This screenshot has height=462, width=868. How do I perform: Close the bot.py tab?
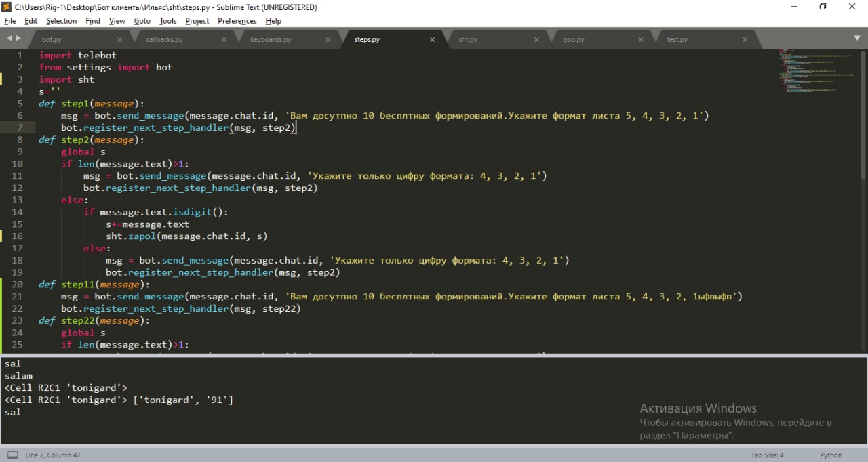point(120,39)
